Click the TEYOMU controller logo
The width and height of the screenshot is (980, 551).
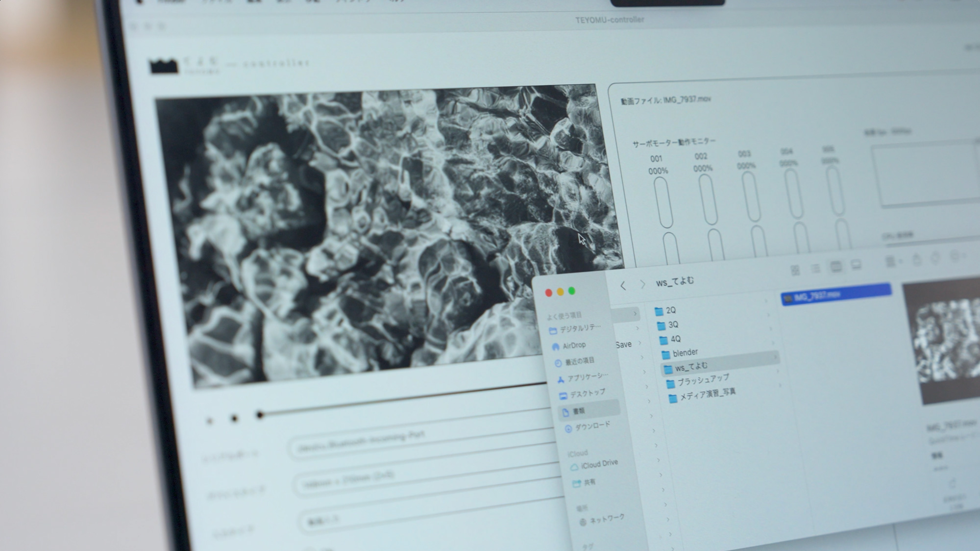point(164,66)
